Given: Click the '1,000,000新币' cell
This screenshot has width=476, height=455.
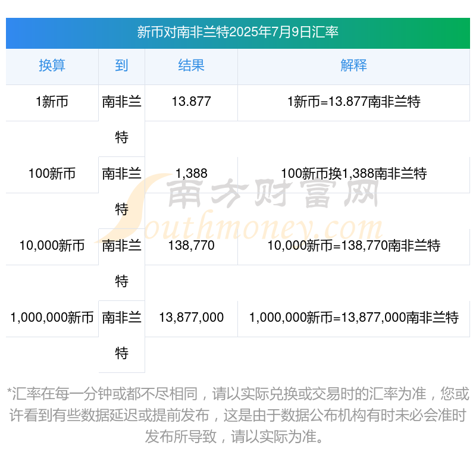Looking at the screenshot, I should 52,318.
